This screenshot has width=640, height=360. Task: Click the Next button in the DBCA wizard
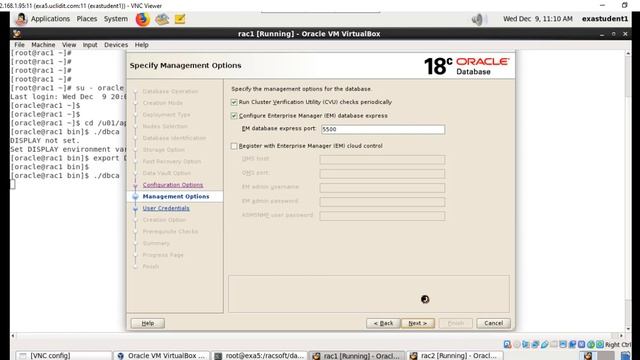(418, 323)
